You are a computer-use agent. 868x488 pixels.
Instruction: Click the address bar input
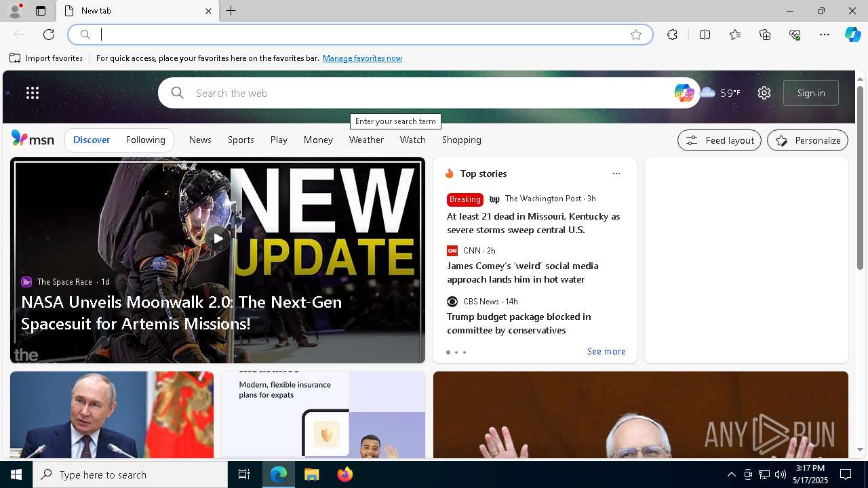tap(359, 35)
